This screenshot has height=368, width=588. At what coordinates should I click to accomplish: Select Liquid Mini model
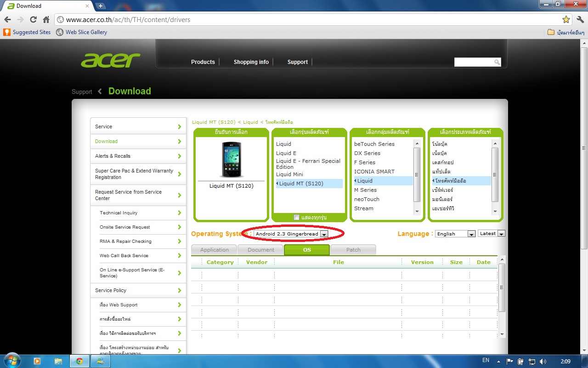[289, 174]
